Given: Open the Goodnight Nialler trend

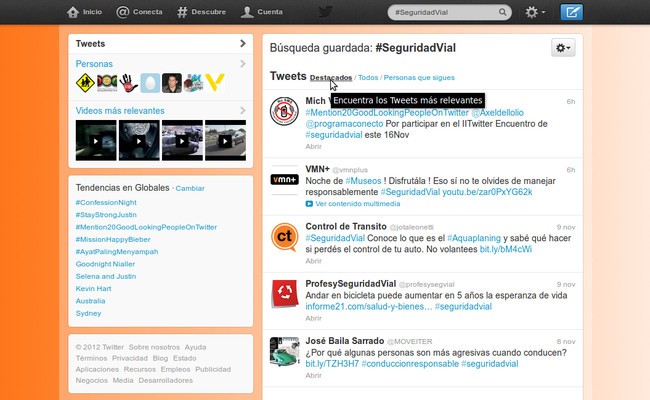Looking at the screenshot, I should coord(105,264).
